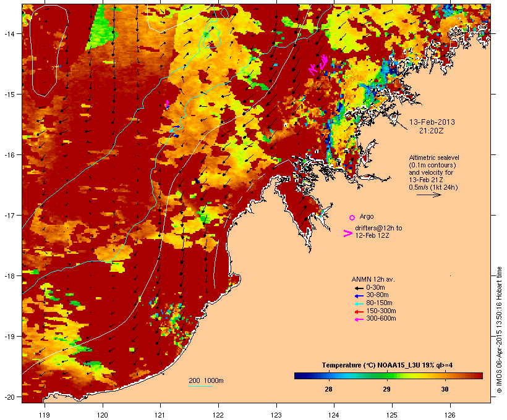Click the '13-Feb-2013' date label
Screen dimensions: 507x420
click(x=432, y=122)
